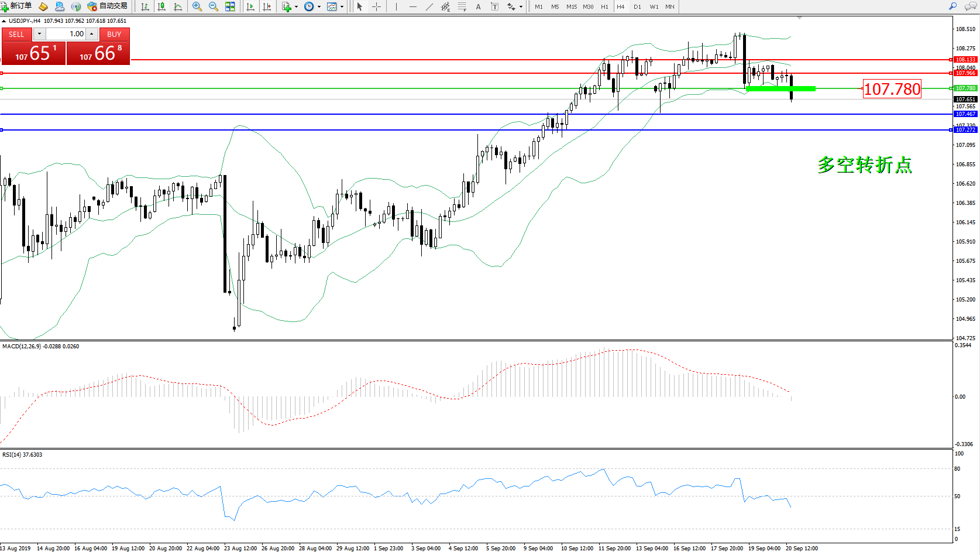
Task: Switch to the D1 timeframe
Action: (x=637, y=7)
